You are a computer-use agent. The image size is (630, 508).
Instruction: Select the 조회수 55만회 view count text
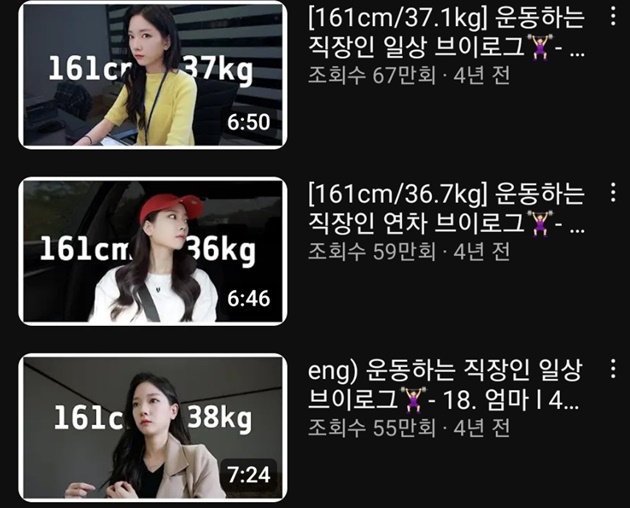point(372,428)
